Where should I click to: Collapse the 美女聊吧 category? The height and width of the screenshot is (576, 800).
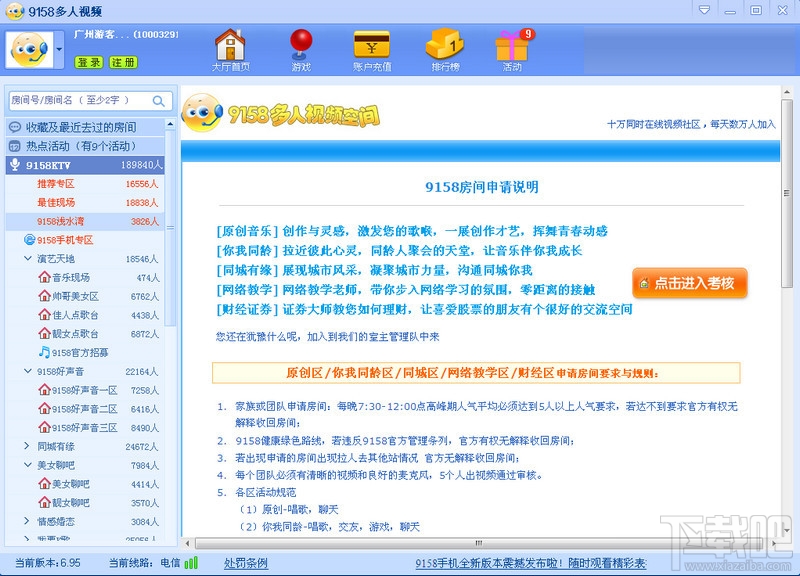tap(28, 465)
